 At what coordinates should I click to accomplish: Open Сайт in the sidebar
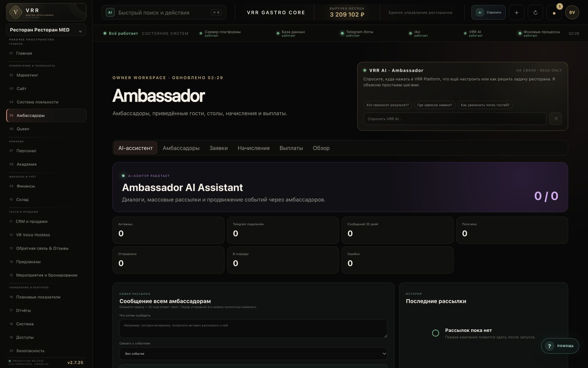coord(46,89)
